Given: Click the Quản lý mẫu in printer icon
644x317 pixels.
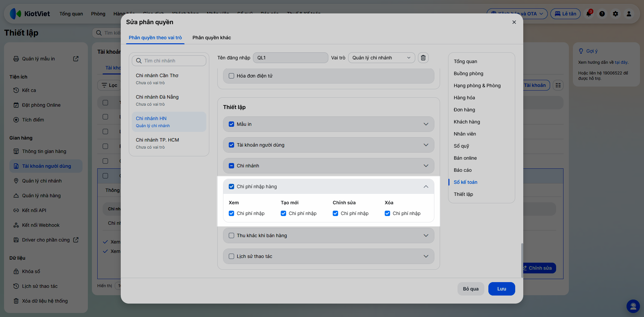Looking at the screenshot, I should point(16,59).
